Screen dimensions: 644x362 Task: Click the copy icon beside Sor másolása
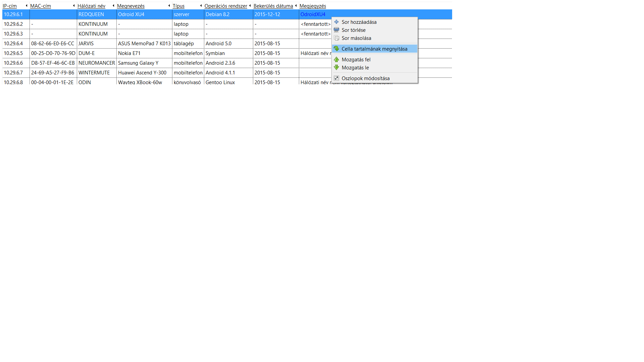pos(336,38)
